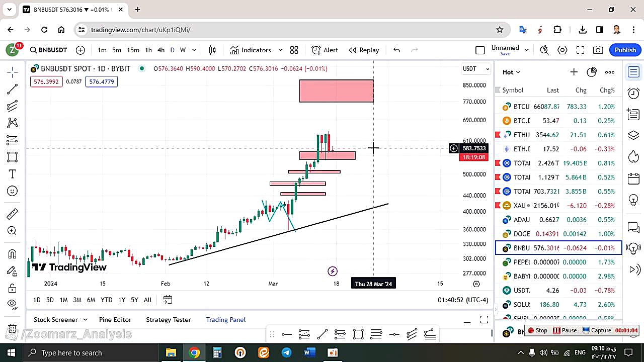Stop the screen recording
The image size is (644, 362).
click(x=537, y=330)
